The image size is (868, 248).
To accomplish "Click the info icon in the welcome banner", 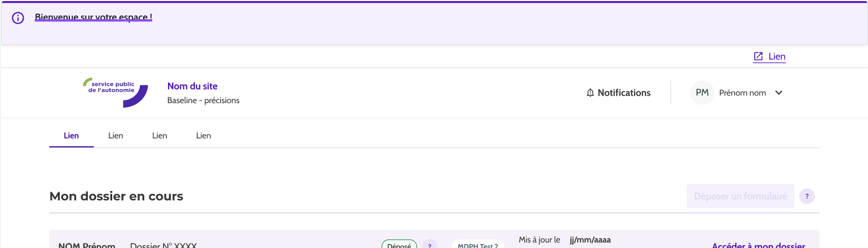I will pos(18,18).
